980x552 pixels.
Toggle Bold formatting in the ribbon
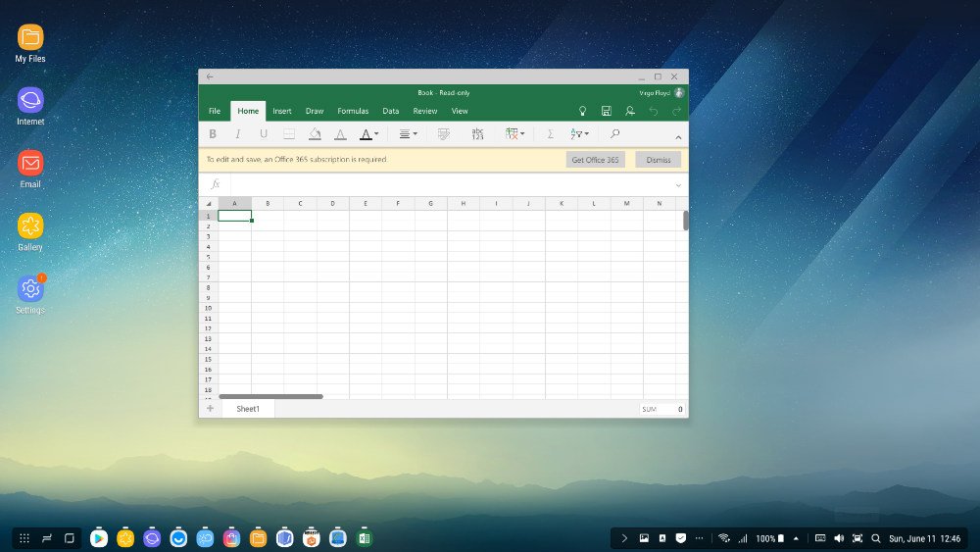coord(213,134)
